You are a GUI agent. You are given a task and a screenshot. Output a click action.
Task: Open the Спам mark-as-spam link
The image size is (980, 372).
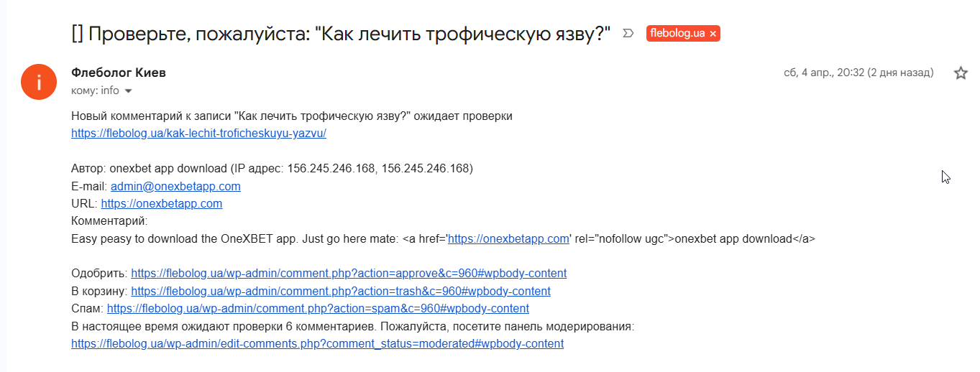(318, 308)
